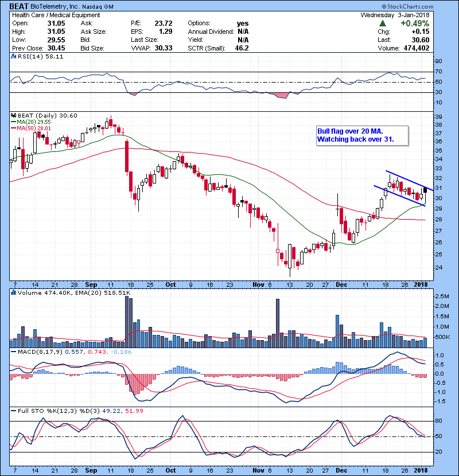The width and height of the screenshot is (459, 476).
Task: Click the 39 price scale label
Action: pos(438,117)
